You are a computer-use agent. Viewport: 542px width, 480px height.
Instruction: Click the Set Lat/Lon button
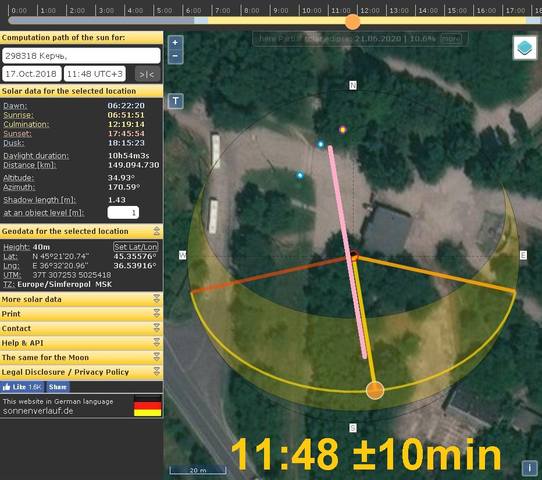[136, 247]
